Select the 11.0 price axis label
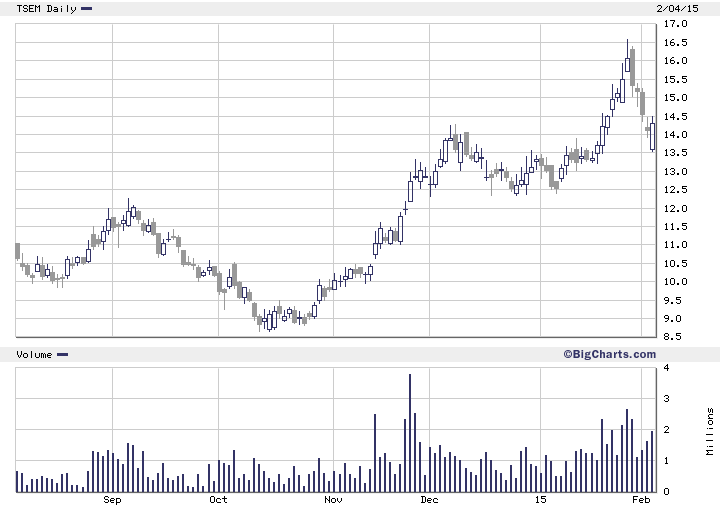This screenshot has height=510, width=720. pyautogui.click(x=675, y=245)
